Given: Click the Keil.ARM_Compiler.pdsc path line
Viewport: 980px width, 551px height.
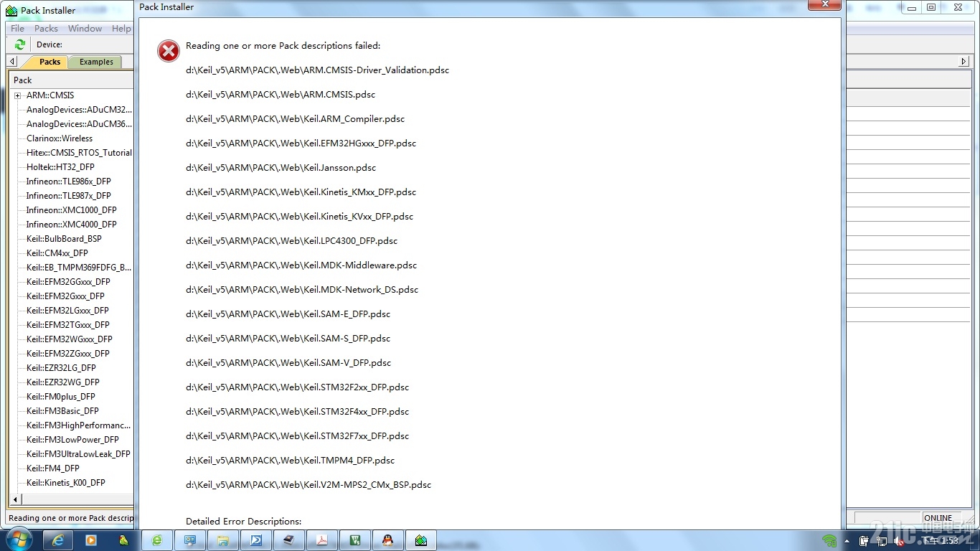Looking at the screenshot, I should pyautogui.click(x=295, y=119).
